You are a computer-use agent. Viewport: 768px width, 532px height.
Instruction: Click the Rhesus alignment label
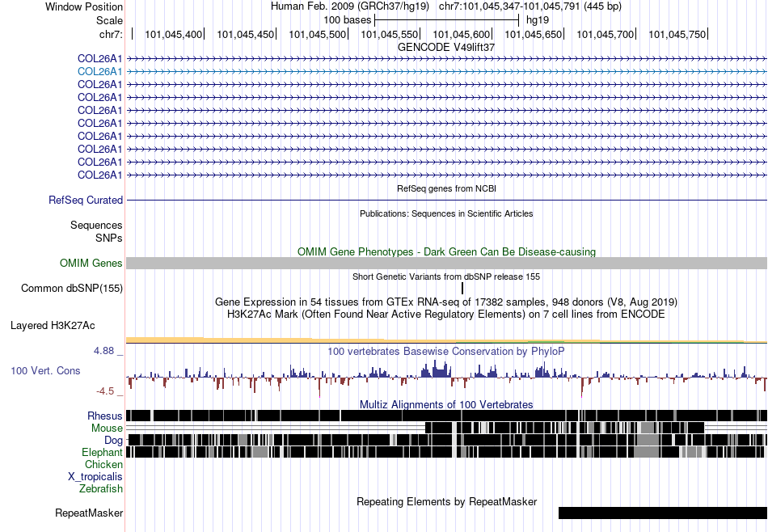tap(105, 416)
